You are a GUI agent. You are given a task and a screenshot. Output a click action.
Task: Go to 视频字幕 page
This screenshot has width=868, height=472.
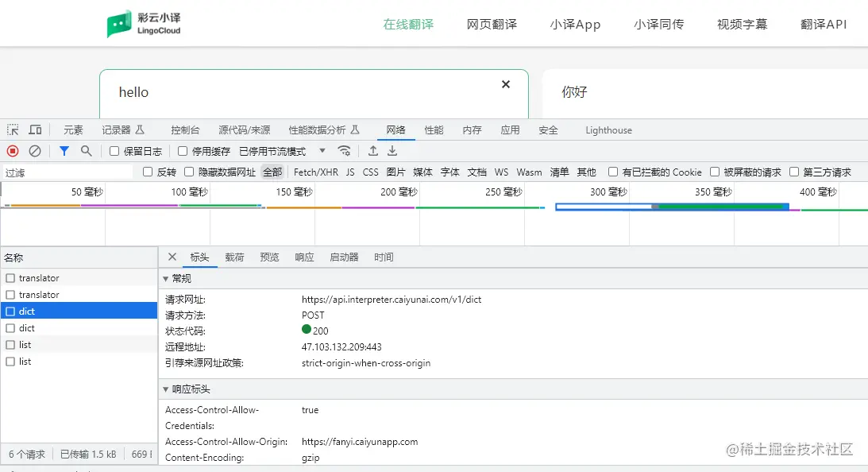click(x=742, y=25)
